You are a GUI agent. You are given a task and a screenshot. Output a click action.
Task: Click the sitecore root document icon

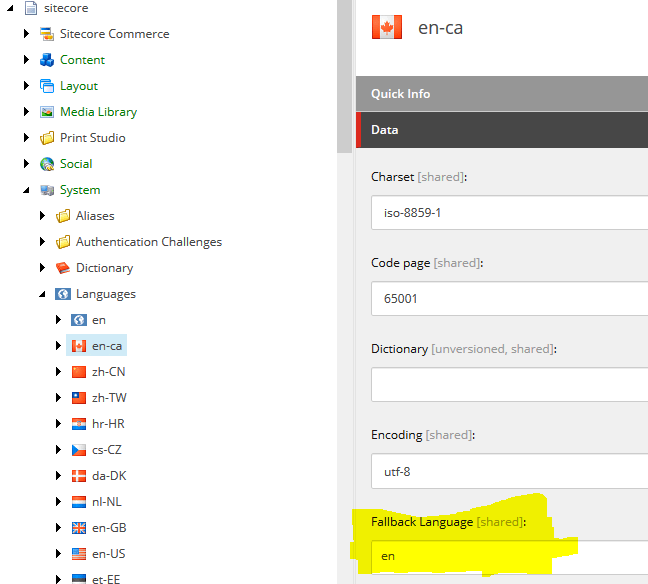(31, 8)
